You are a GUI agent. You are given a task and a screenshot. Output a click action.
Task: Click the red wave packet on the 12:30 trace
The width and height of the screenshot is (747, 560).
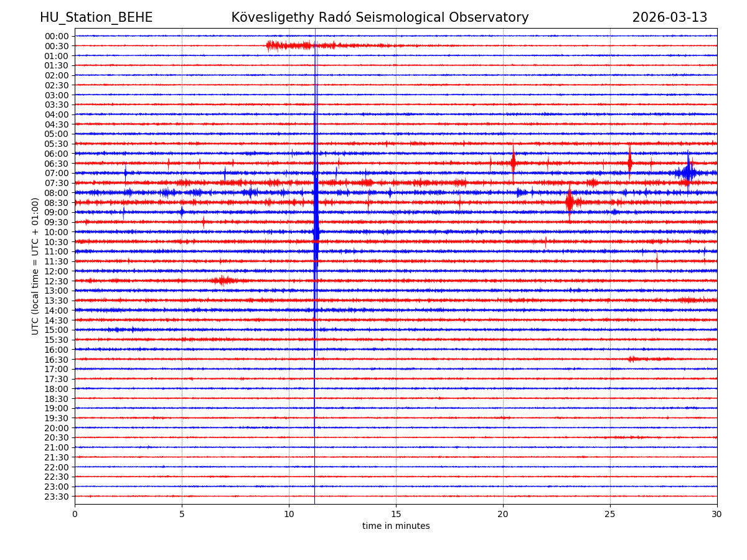click(223, 281)
